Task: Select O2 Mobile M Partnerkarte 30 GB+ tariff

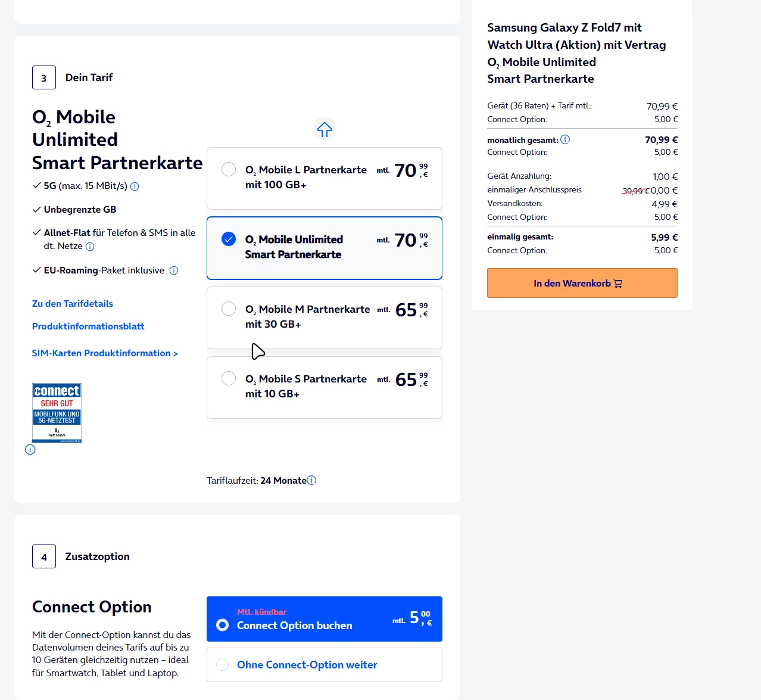Action: [x=229, y=309]
